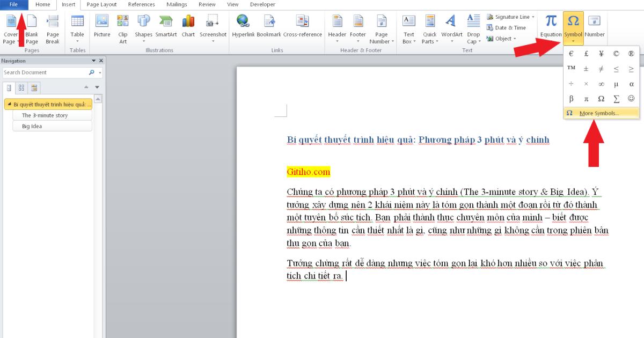This screenshot has height=338, width=644.
Task: Open the Clip Art pane
Action: pos(123,26)
